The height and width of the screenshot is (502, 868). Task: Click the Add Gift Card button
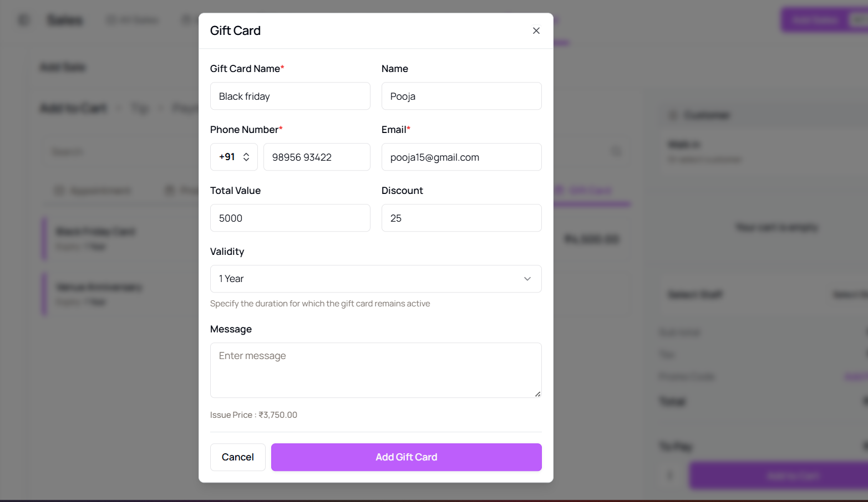pyautogui.click(x=406, y=457)
